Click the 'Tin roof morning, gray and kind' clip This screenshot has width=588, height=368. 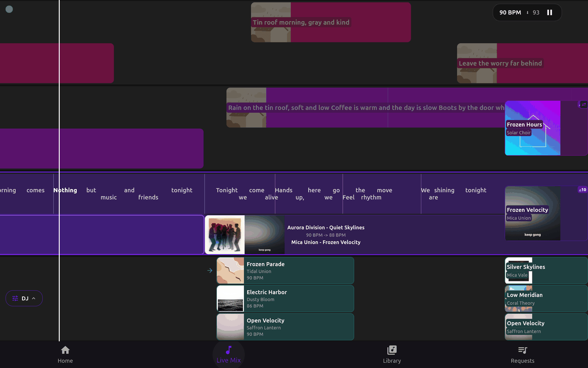pyautogui.click(x=331, y=22)
